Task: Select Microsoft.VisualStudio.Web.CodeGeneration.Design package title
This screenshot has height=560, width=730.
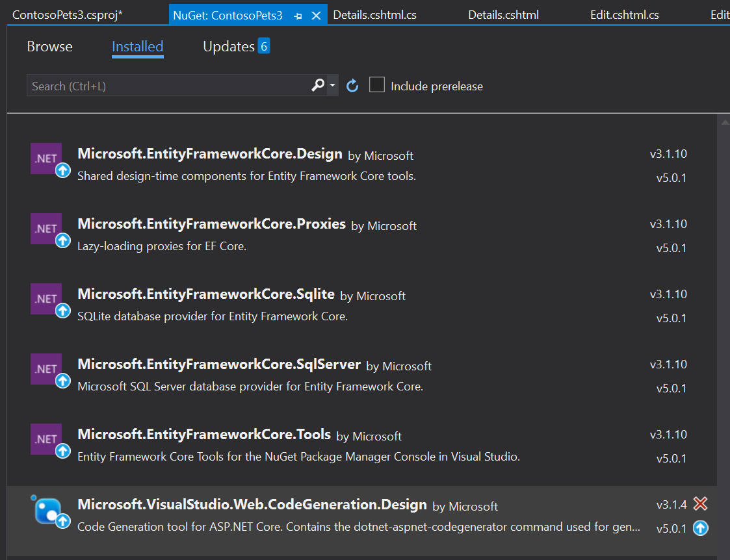Action: [252, 505]
